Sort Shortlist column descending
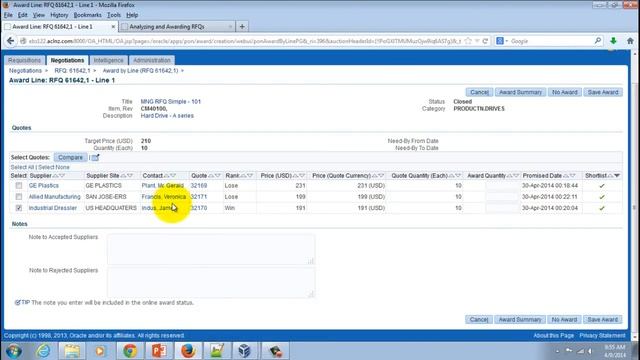This screenshot has height=360, width=640. (617, 176)
